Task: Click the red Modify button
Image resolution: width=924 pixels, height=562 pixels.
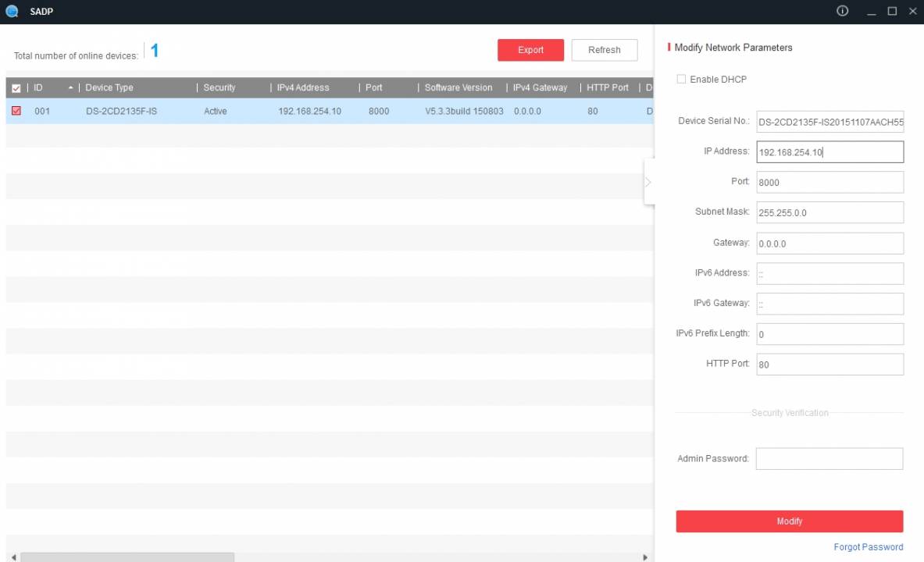Action: pyautogui.click(x=789, y=521)
